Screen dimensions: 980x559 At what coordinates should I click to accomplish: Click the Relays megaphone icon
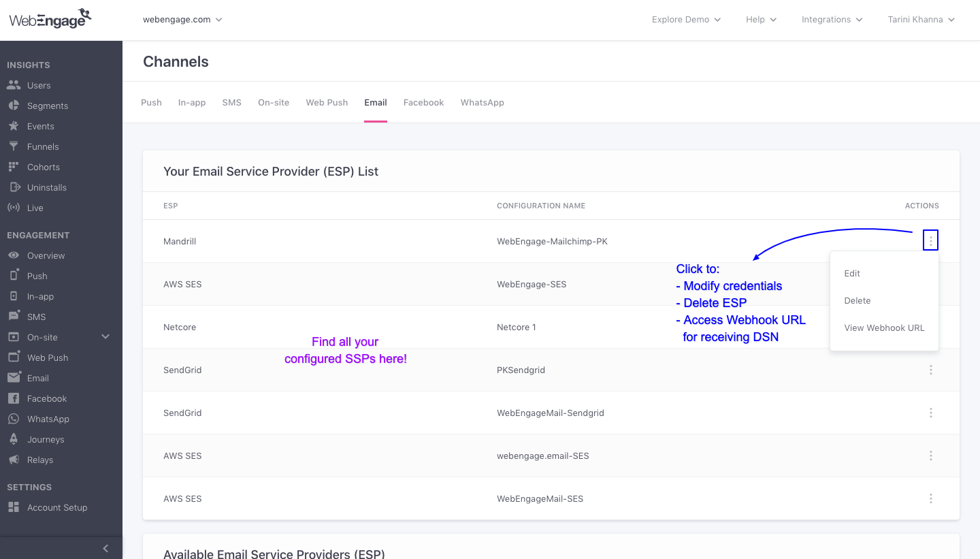(x=14, y=460)
